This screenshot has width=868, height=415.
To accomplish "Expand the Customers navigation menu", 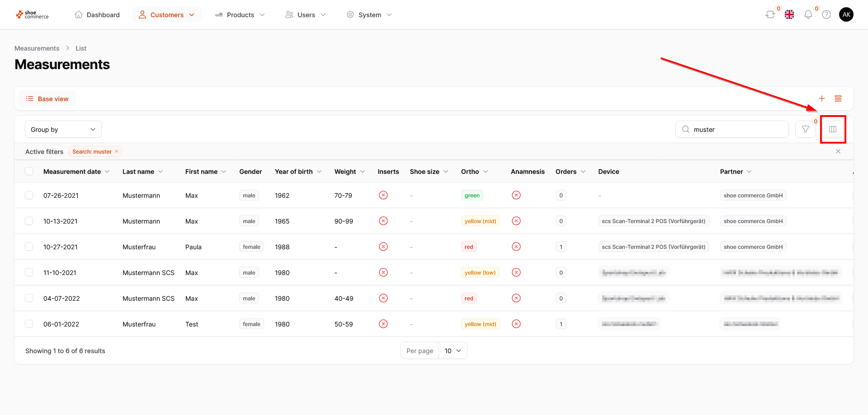I will [167, 15].
